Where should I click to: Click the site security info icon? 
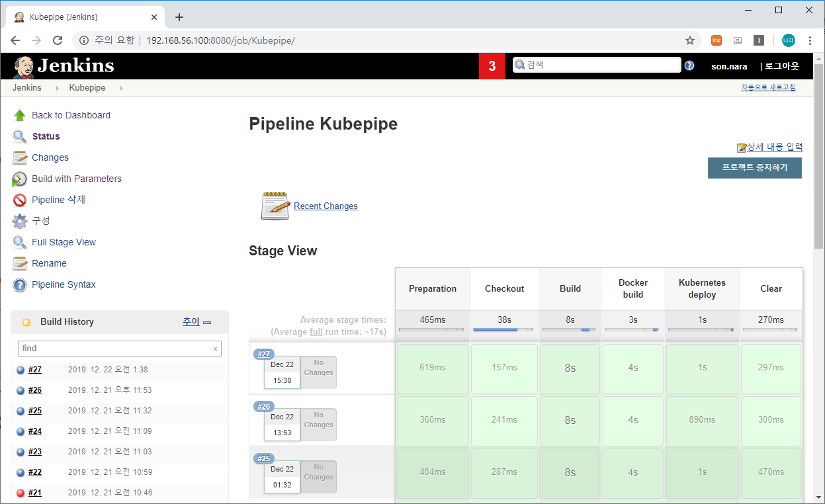coord(84,40)
